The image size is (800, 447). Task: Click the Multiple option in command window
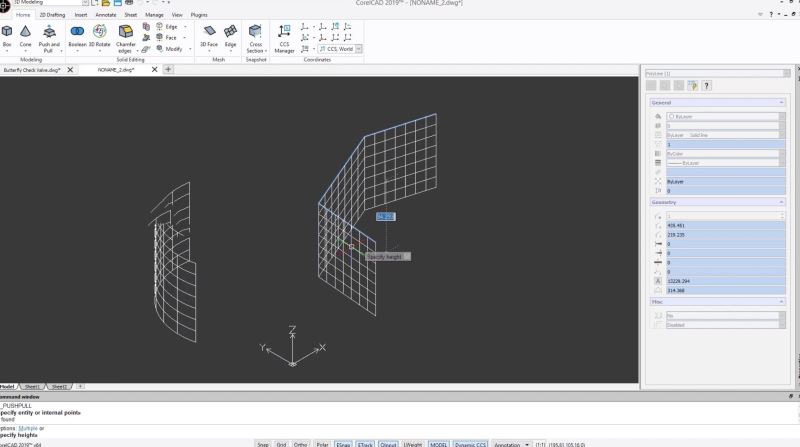28,428
